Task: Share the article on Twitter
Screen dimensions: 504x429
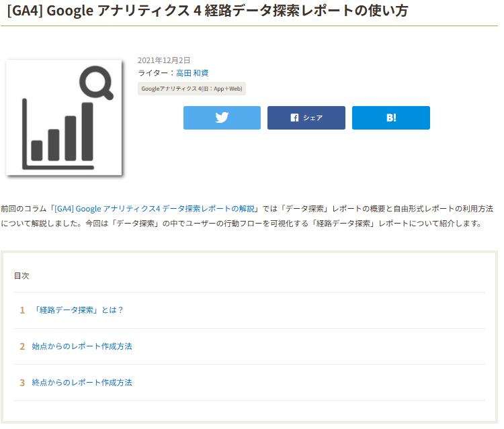Action: pos(222,117)
